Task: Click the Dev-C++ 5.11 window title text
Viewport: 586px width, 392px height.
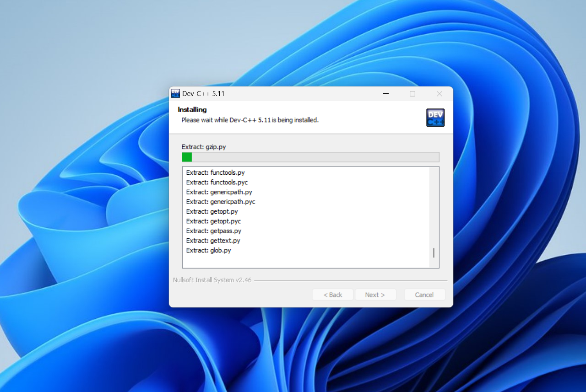Action: point(203,94)
